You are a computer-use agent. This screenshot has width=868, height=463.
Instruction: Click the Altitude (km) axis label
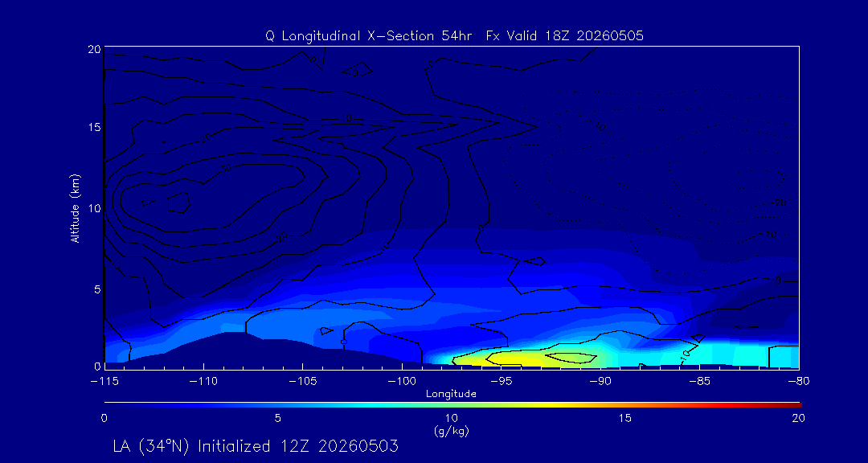pos(74,207)
